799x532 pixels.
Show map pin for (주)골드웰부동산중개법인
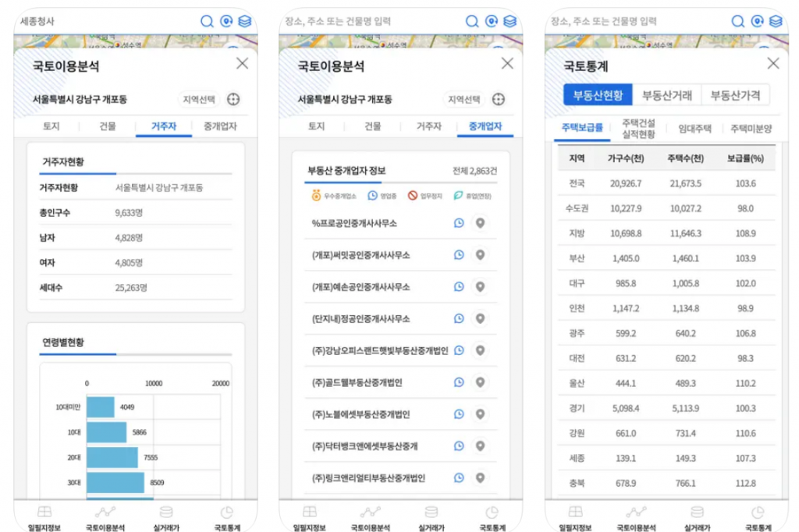tap(480, 382)
